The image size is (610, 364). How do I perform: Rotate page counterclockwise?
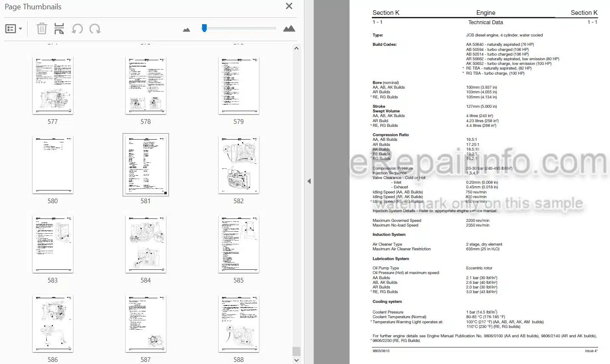pos(77,29)
